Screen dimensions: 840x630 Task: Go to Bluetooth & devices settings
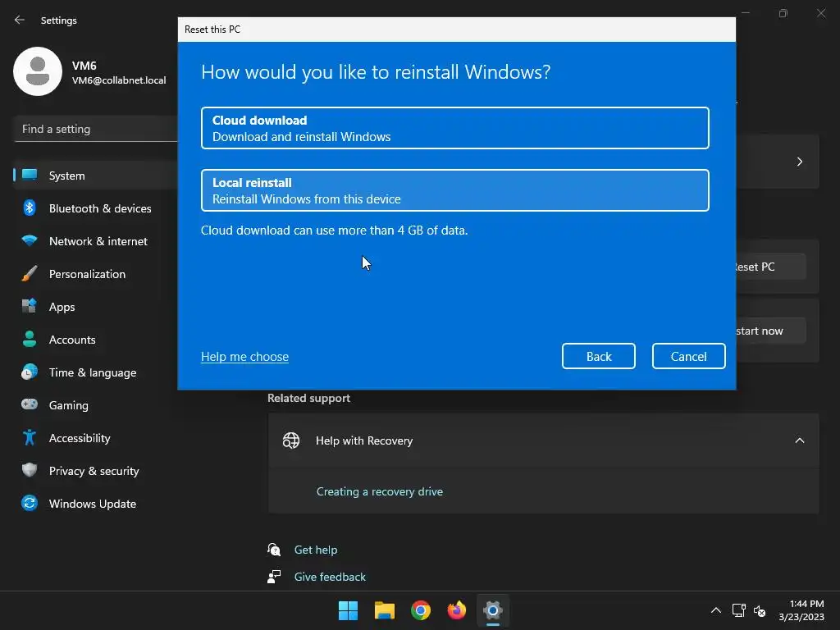[100, 208]
